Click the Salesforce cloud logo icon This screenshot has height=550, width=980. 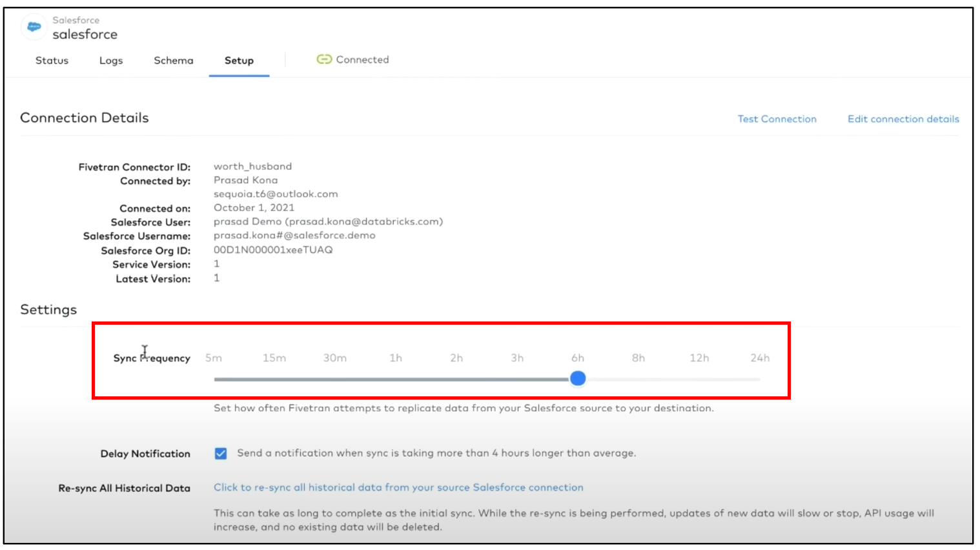click(34, 27)
